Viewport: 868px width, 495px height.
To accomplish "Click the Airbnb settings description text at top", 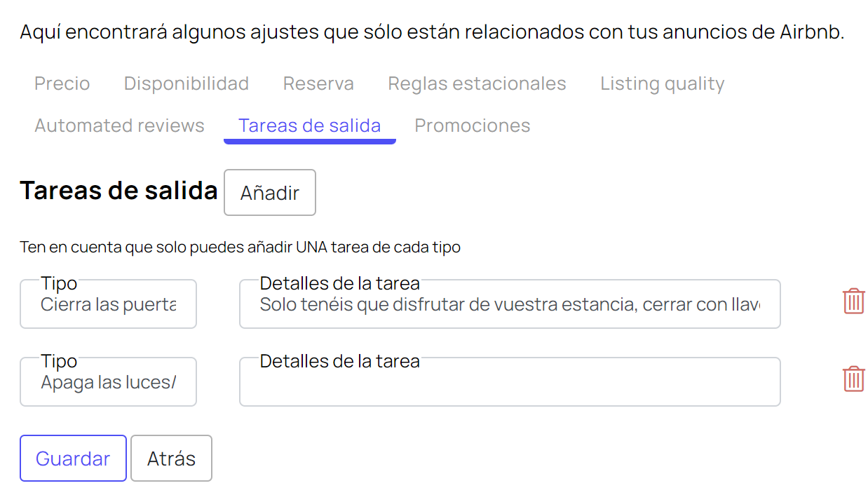I will [432, 32].
